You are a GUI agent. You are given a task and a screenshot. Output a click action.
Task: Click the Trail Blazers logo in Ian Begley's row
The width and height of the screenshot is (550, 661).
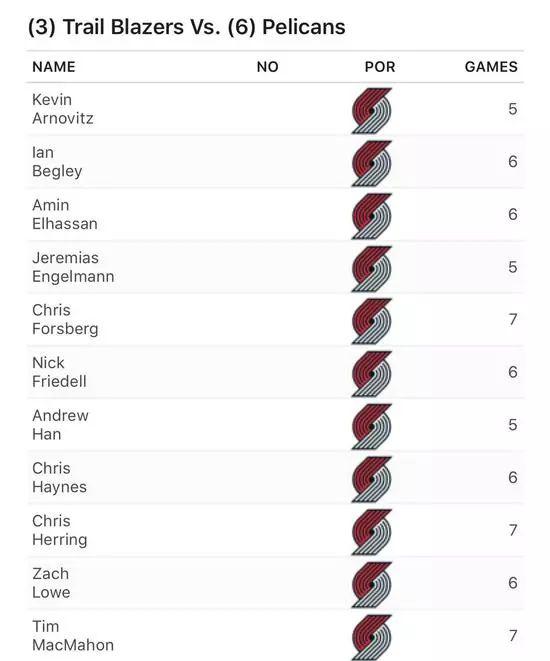coord(372,163)
